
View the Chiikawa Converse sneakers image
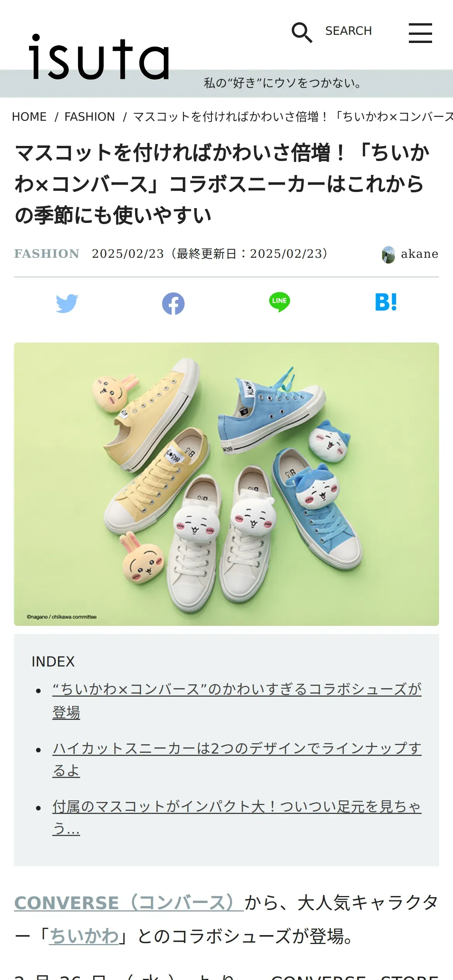226,484
